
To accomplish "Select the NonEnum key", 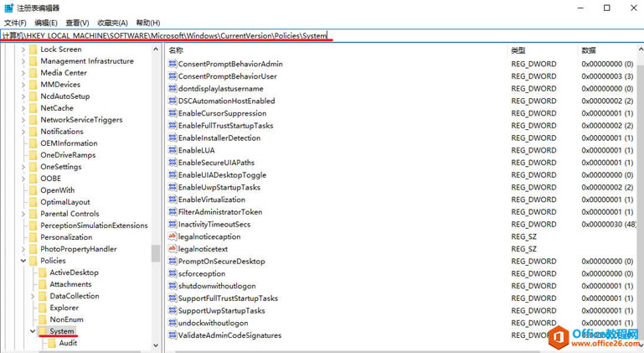I will [x=66, y=319].
